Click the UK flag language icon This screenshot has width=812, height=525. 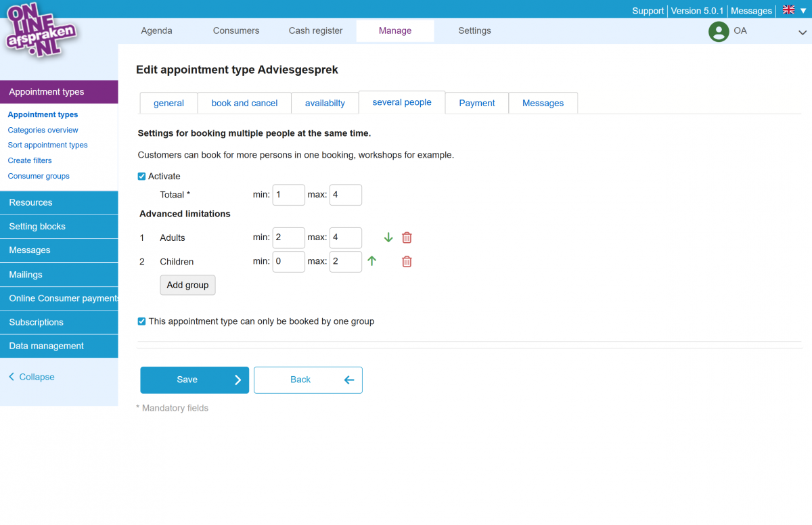pyautogui.click(x=788, y=10)
